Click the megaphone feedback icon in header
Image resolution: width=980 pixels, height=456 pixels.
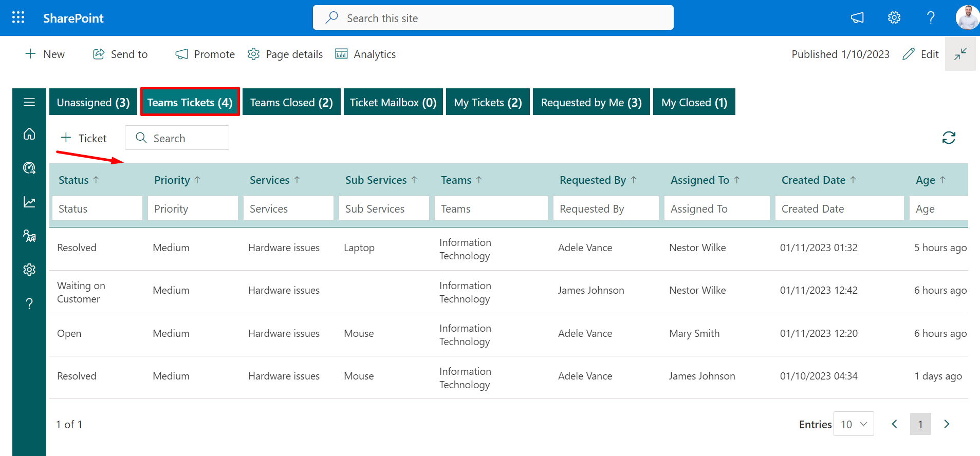point(857,18)
